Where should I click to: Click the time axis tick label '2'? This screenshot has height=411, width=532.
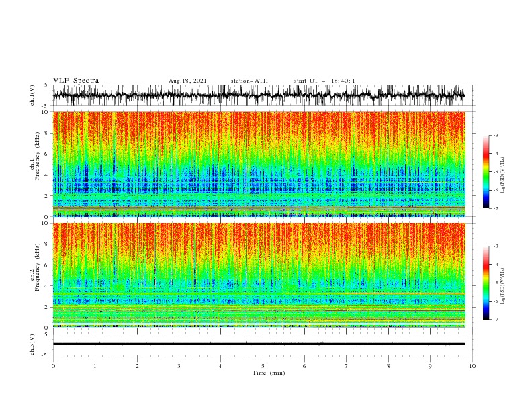click(137, 366)
